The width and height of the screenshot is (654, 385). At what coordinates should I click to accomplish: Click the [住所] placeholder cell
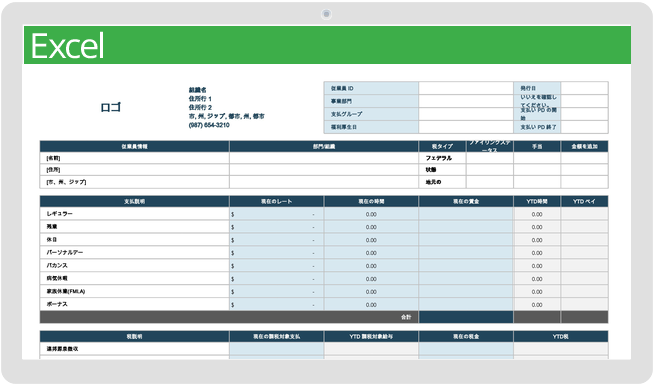tap(134, 170)
